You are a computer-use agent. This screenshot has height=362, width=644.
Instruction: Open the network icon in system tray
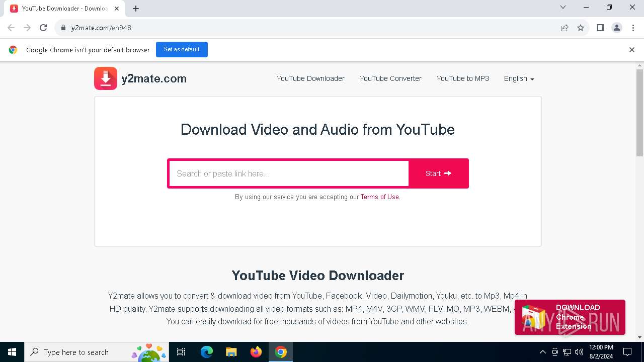[x=567, y=352]
